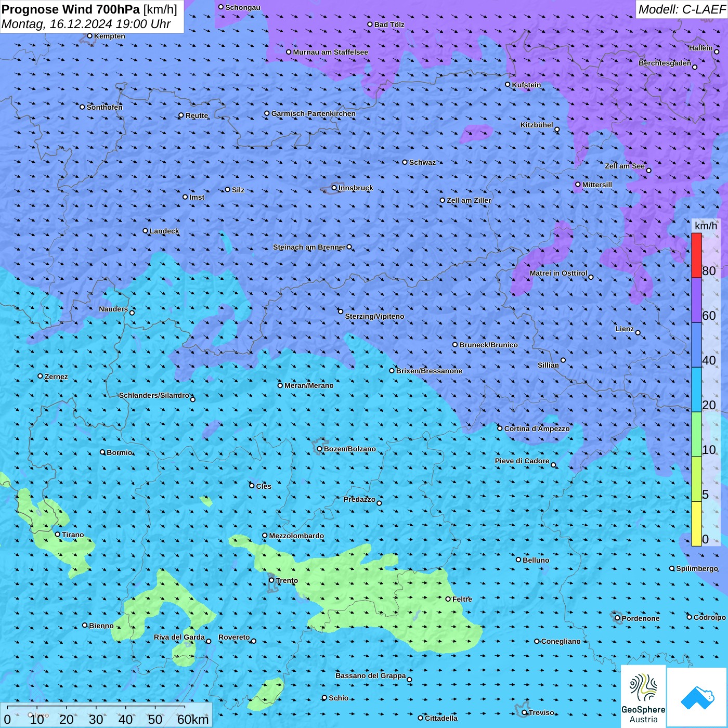The image size is (728, 728).
Task: Click the 'Reutte' label
Action: (197, 115)
